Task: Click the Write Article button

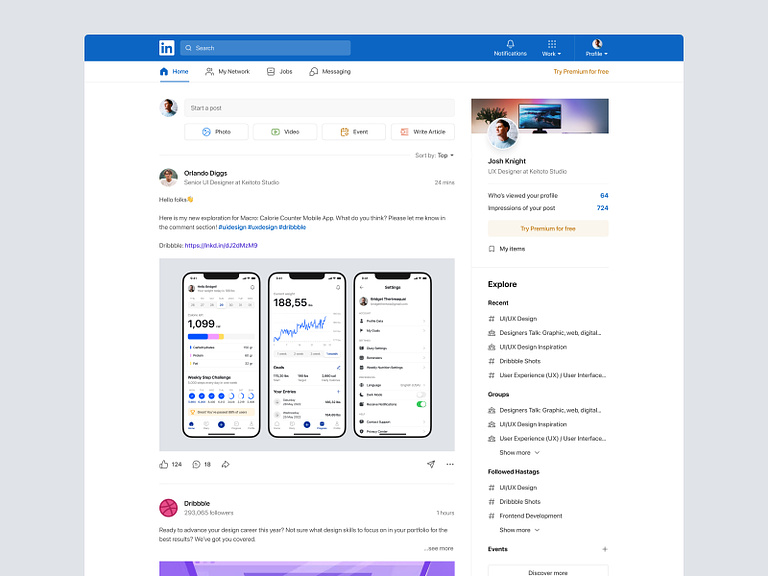Action: coord(422,132)
